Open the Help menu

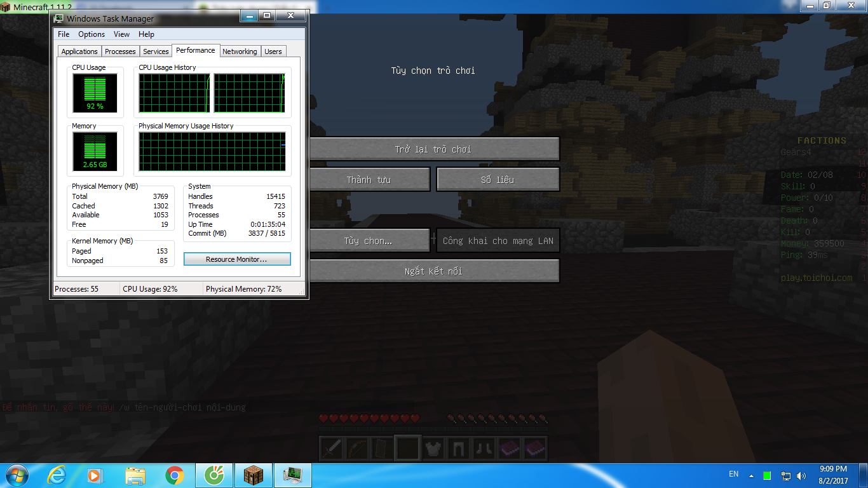146,34
